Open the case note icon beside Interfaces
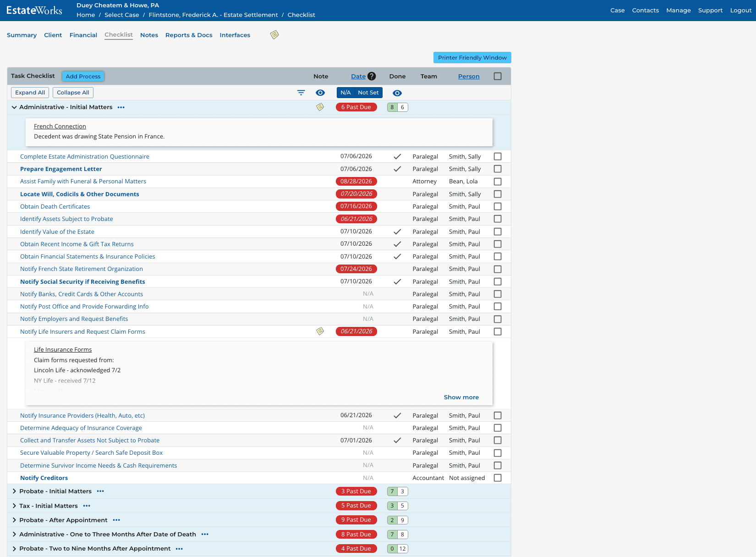 [274, 35]
